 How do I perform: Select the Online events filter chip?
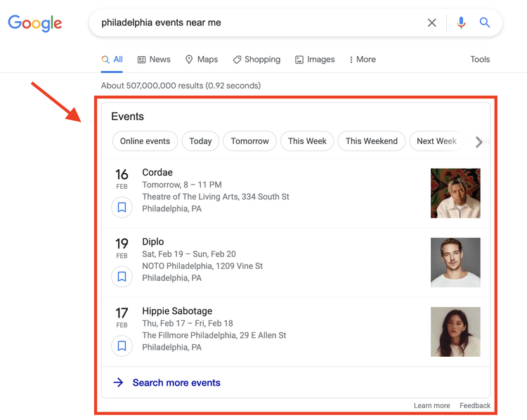click(x=145, y=141)
